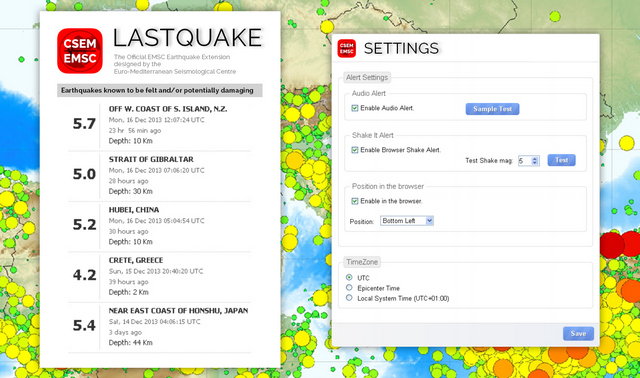Open the Near East Coast of Honshu entry
The width and height of the screenshot is (640, 378).
click(159, 327)
